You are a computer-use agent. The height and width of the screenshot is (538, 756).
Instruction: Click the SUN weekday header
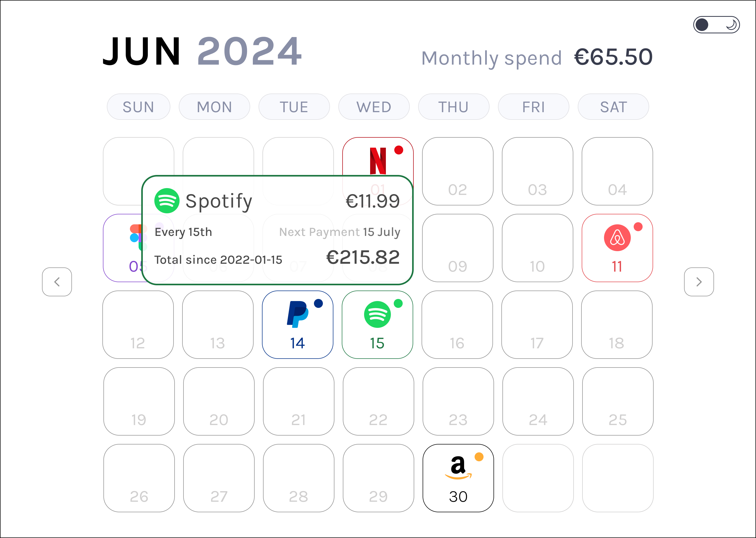[x=138, y=107]
